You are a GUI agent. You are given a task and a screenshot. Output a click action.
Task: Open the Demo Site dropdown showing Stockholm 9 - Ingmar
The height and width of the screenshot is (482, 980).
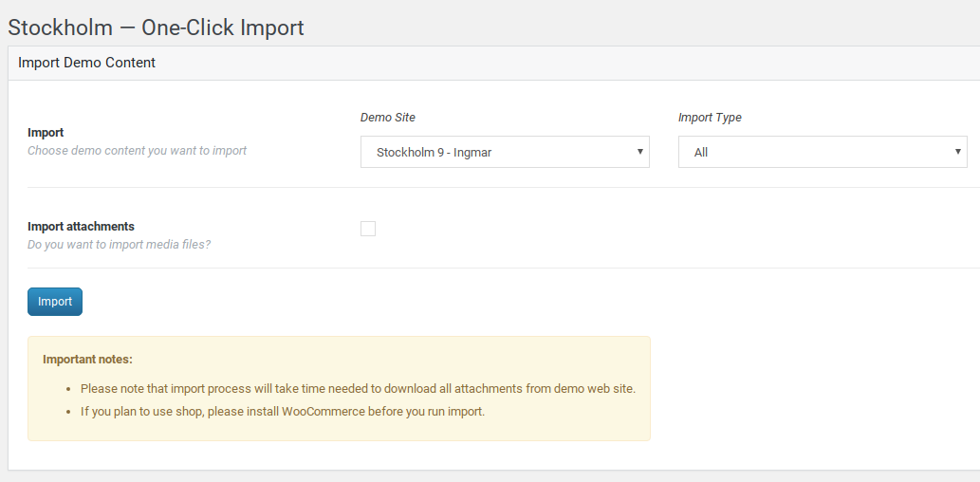pyautogui.click(x=505, y=152)
